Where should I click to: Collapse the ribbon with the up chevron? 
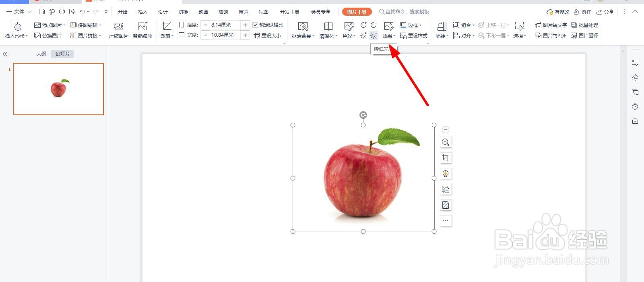635,12
